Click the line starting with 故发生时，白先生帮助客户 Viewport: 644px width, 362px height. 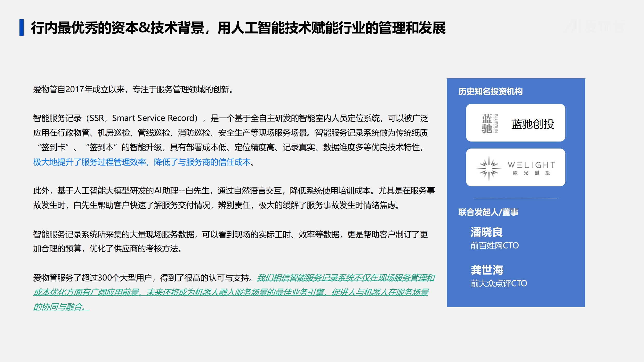[216, 205]
